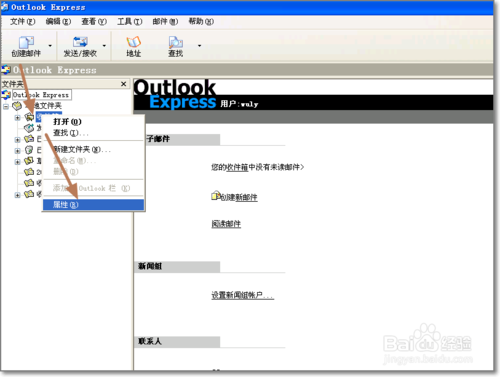500x377 pixels.
Task: Expand the Deleted Items folder node
Action: pos(17,151)
